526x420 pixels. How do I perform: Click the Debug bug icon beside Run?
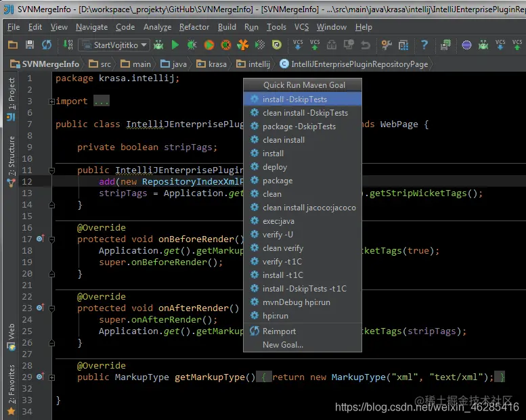point(192,45)
